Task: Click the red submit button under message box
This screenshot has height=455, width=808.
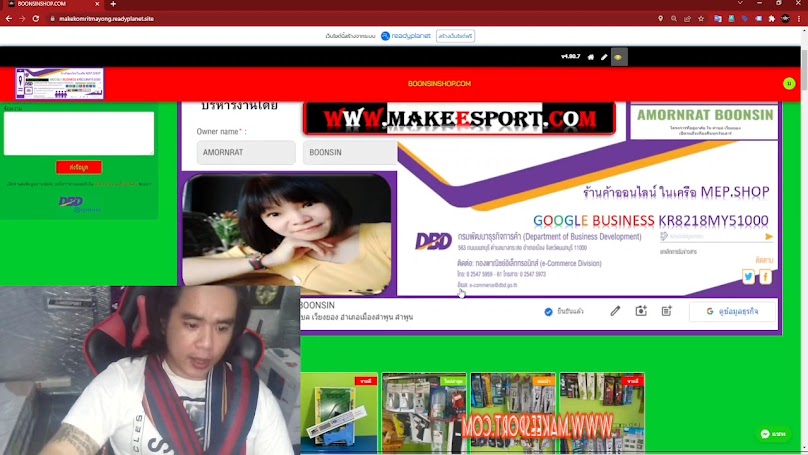Action: 79,167
